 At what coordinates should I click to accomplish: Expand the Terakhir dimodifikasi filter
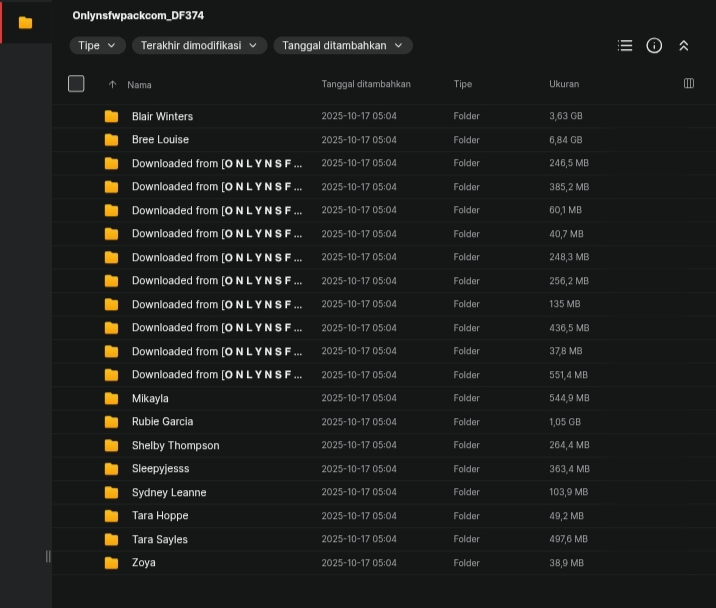tap(200, 45)
